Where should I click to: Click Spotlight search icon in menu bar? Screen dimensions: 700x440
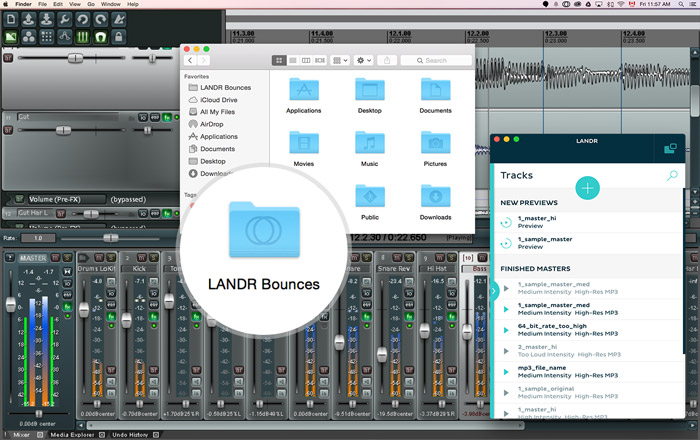(681, 4)
